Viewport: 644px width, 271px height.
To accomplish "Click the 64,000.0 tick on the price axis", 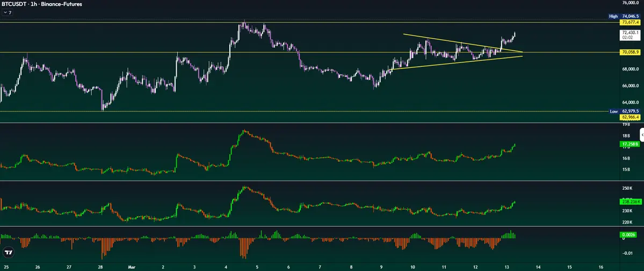I will 631,103.
